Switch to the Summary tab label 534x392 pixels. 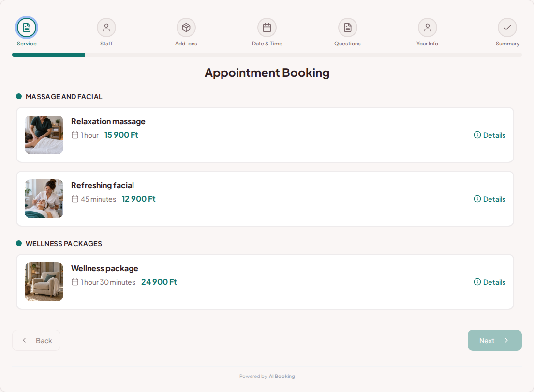[x=507, y=44]
